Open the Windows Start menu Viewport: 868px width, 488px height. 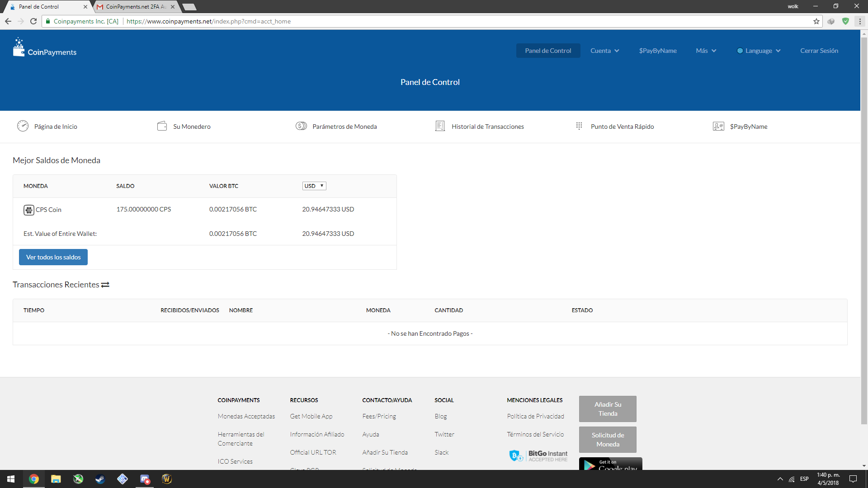[x=11, y=479]
